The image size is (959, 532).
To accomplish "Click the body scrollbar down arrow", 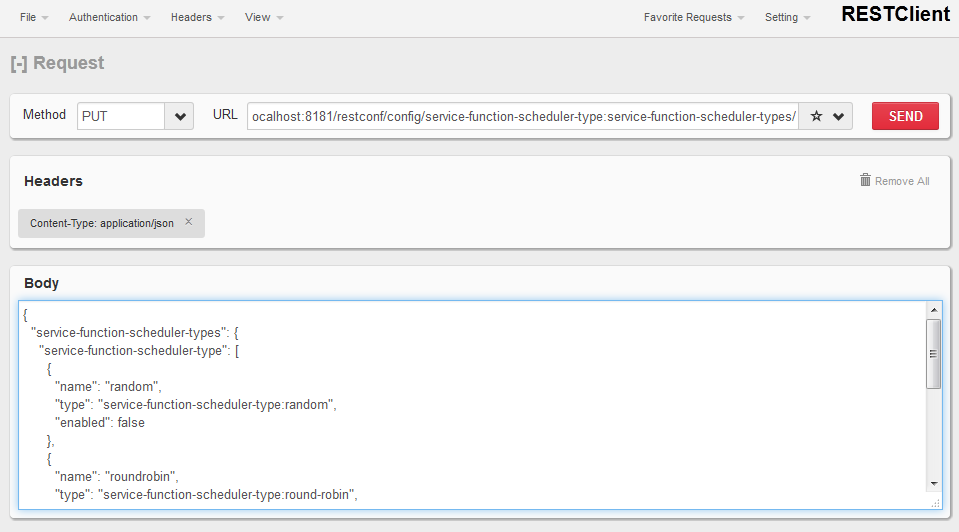I will (934, 484).
